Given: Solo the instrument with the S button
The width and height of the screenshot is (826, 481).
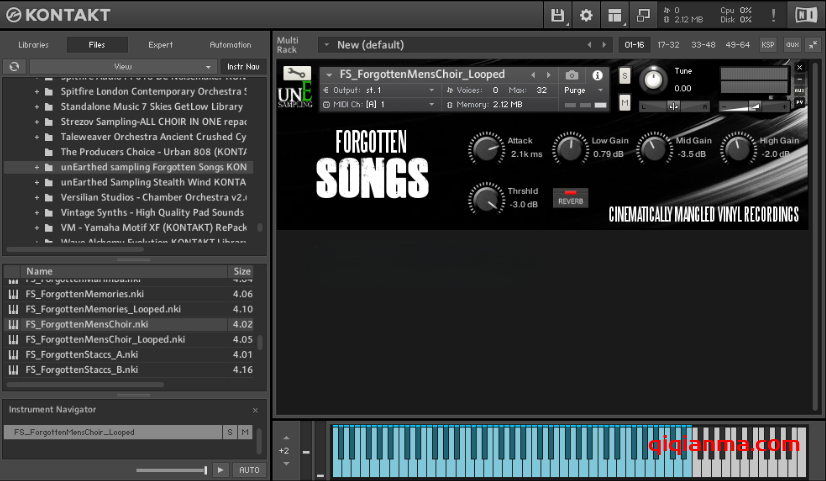Looking at the screenshot, I should (x=625, y=77).
